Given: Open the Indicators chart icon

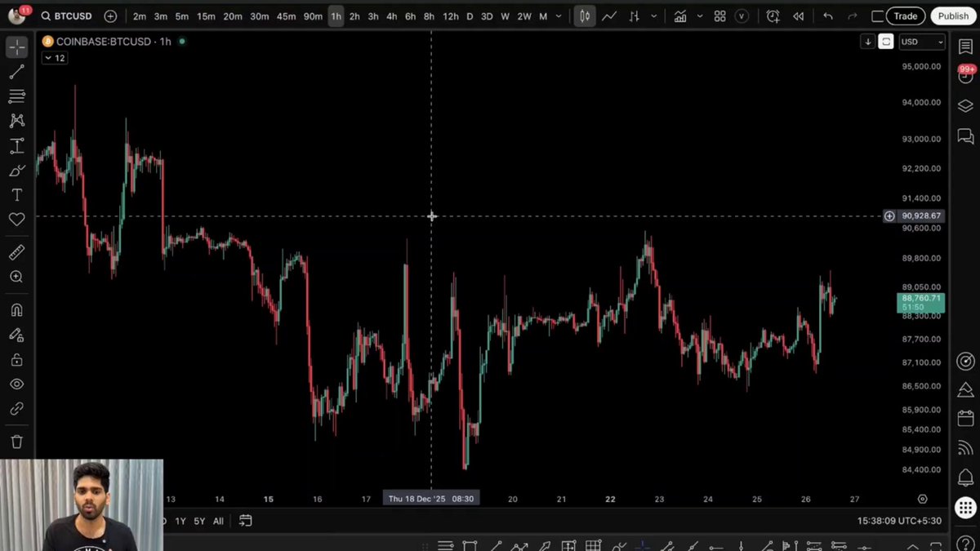Looking at the screenshot, I should coord(679,16).
